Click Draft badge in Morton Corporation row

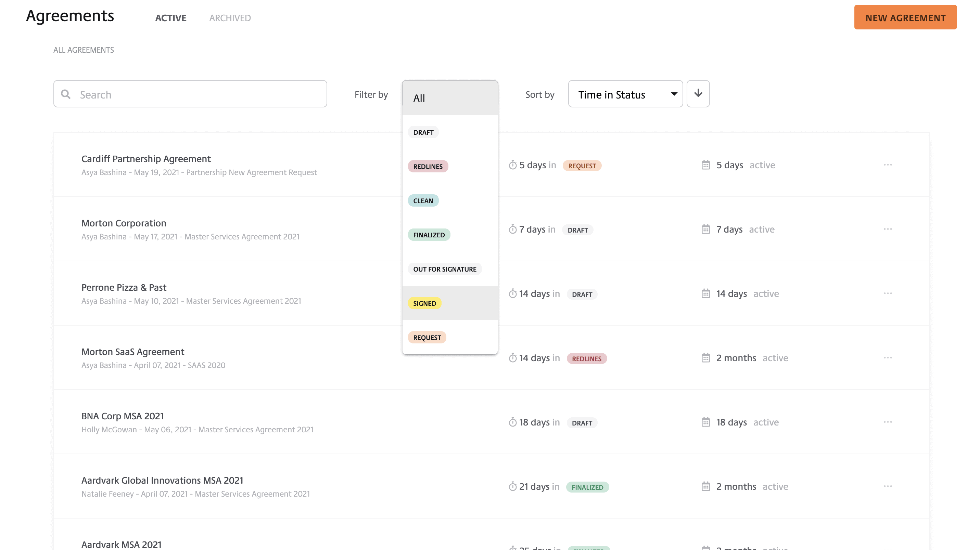[x=577, y=230]
